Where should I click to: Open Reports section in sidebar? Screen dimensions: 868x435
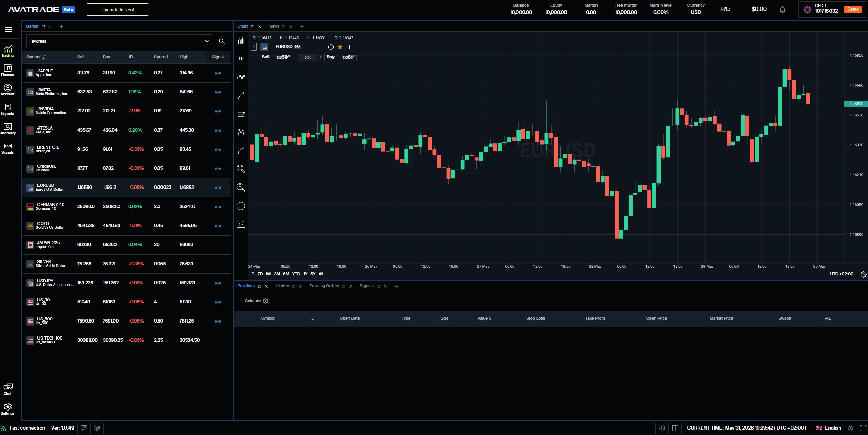pyautogui.click(x=7, y=109)
